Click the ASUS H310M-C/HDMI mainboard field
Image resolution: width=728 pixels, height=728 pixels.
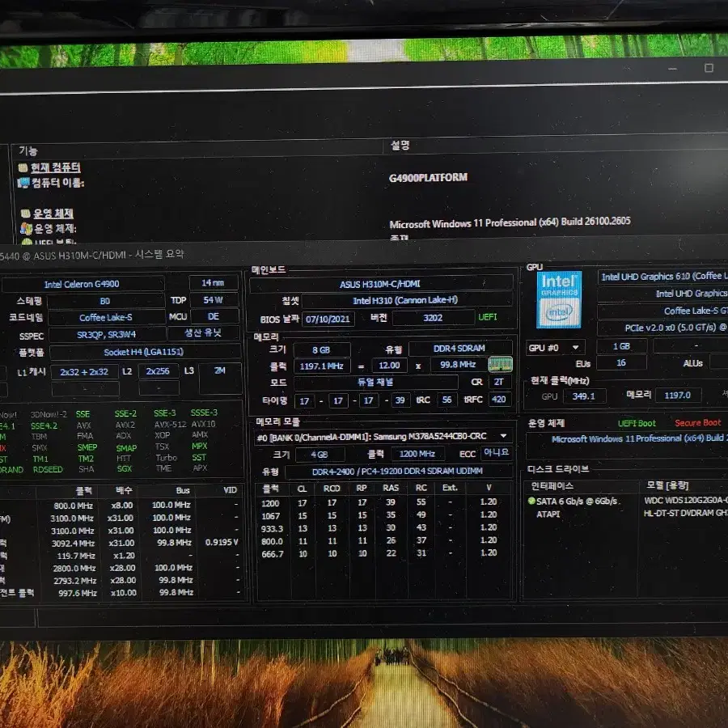click(x=380, y=284)
